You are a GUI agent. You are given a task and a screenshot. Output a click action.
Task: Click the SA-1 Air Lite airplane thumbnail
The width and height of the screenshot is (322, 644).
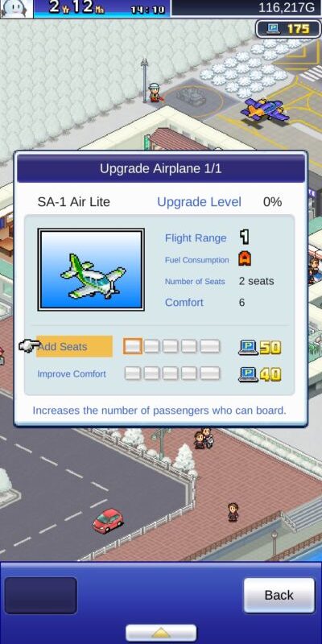click(91, 270)
